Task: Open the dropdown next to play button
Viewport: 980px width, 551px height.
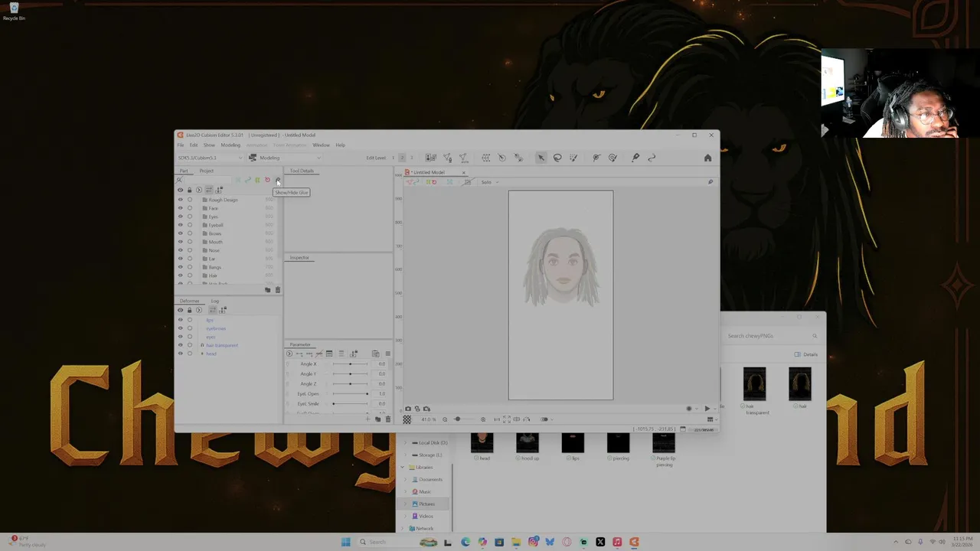Action: click(716, 409)
